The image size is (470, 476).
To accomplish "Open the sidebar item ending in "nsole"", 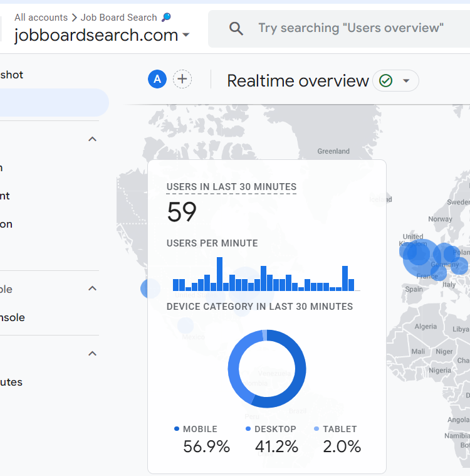I will (x=13, y=317).
